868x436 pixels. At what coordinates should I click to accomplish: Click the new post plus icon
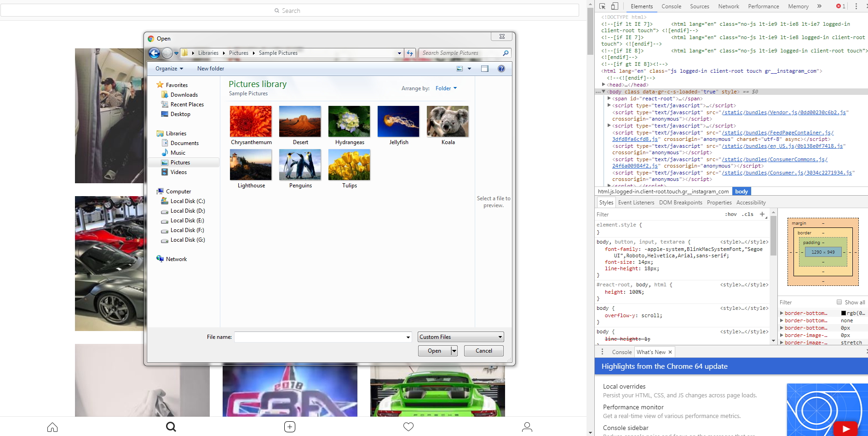(290, 427)
